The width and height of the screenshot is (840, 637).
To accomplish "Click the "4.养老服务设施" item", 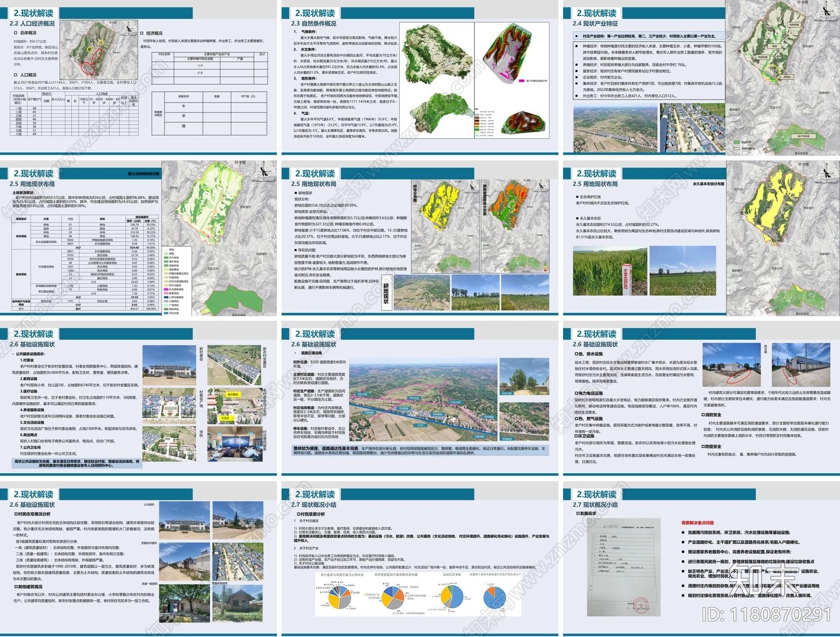I will coord(32,410).
